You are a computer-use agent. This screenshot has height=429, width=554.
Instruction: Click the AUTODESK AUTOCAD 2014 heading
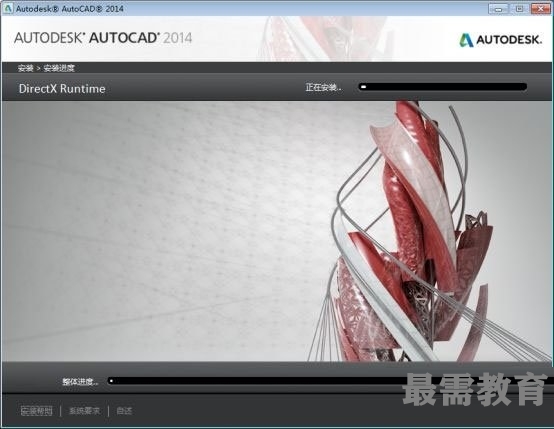[x=103, y=38]
